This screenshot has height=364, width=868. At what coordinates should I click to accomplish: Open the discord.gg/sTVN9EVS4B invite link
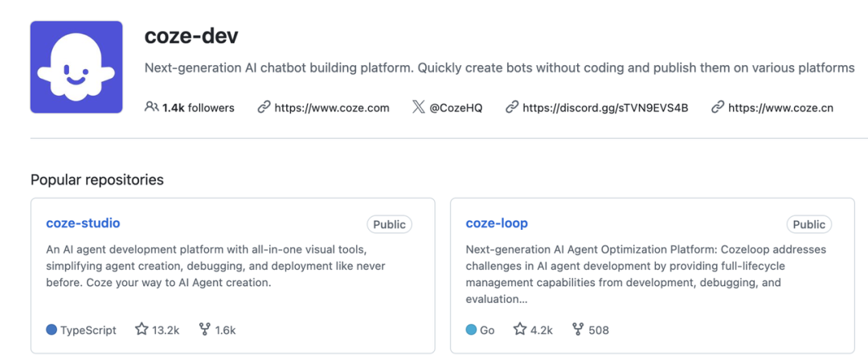point(605,108)
